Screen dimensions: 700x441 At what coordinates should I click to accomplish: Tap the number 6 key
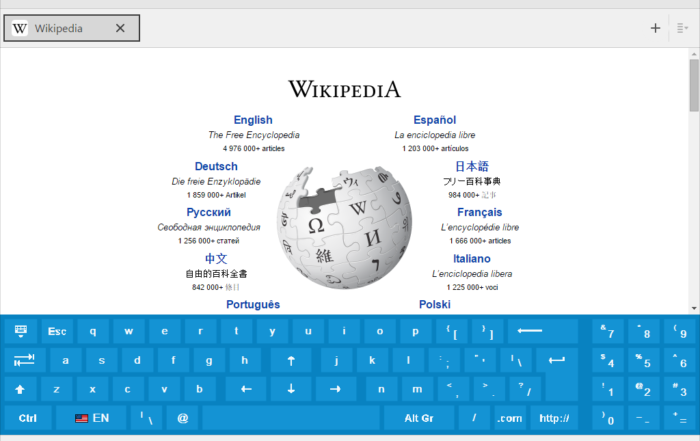(679, 360)
